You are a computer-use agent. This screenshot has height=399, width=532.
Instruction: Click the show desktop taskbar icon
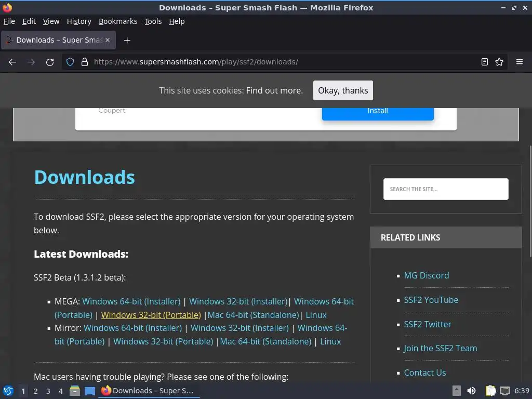point(90,391)
